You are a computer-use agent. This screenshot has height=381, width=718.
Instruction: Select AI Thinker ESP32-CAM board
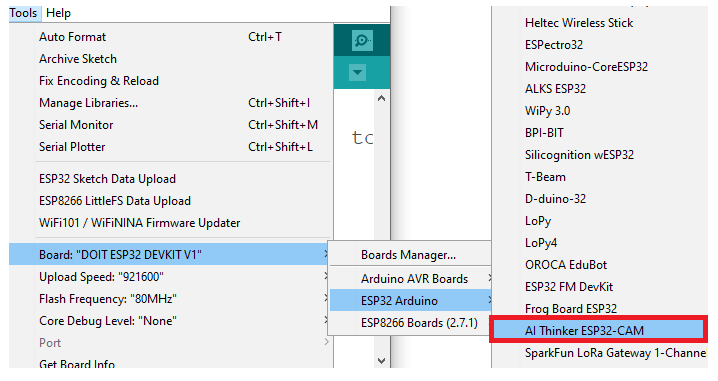click(x=598, y=330)
